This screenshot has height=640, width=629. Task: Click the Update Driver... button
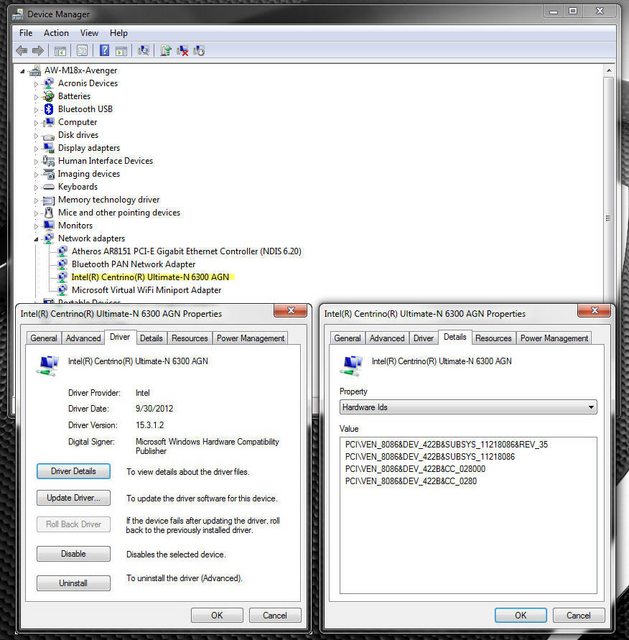pos(73,498)
